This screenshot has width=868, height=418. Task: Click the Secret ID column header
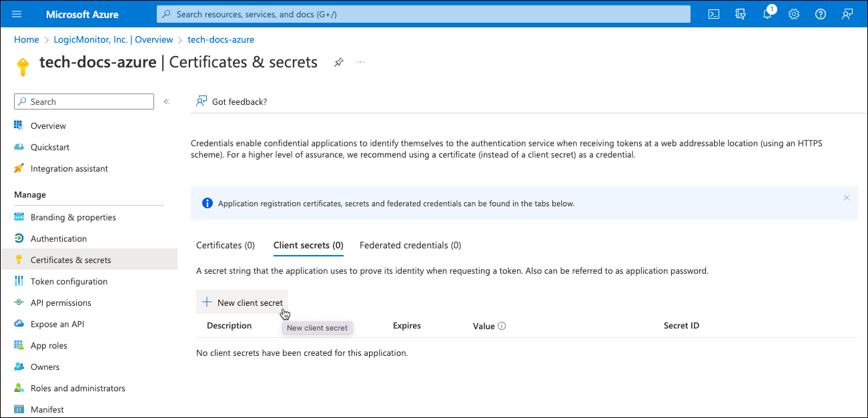[x=681, y=326]
